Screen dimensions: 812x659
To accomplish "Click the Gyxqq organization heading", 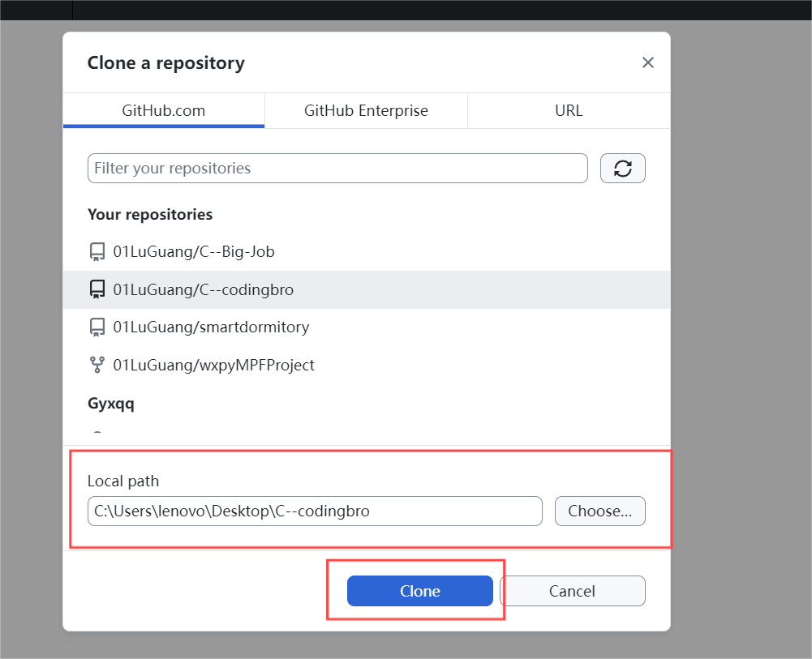I will click(x=111, y=404).
